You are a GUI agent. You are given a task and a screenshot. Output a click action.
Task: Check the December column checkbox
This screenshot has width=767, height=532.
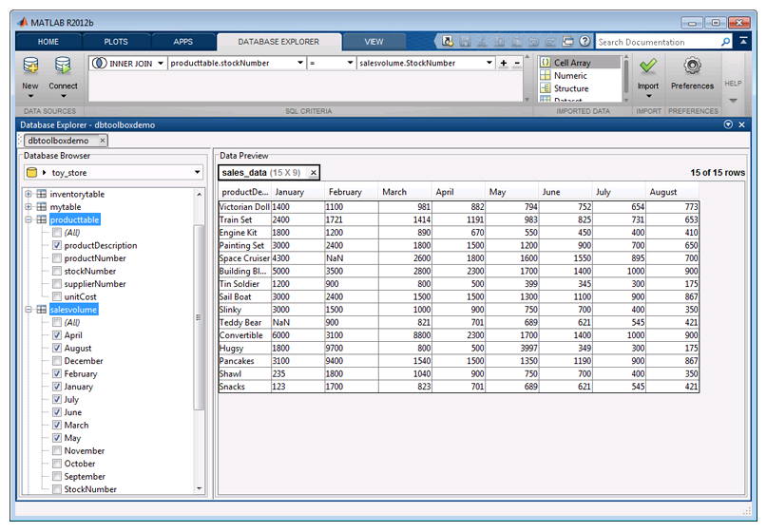pos(58,361)
